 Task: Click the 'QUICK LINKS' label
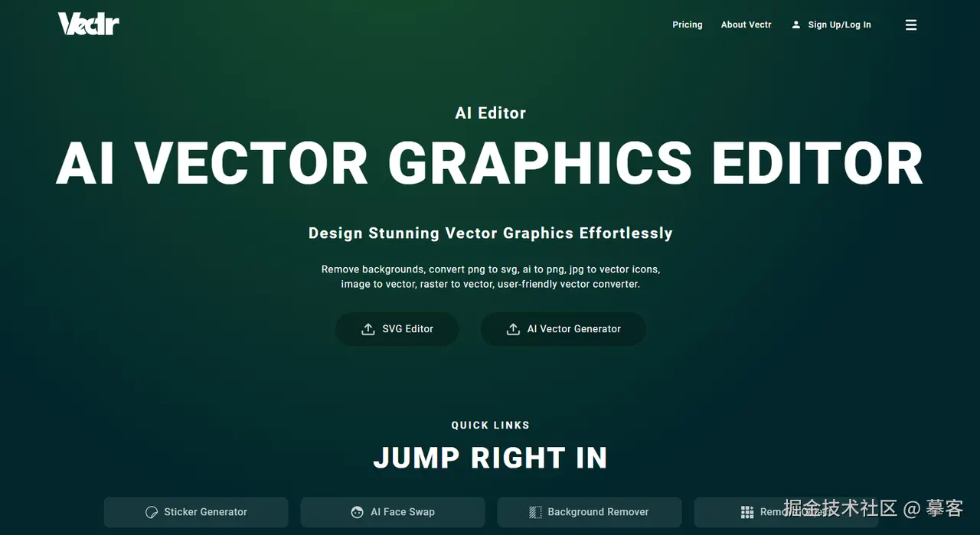[x=490, y=425]
